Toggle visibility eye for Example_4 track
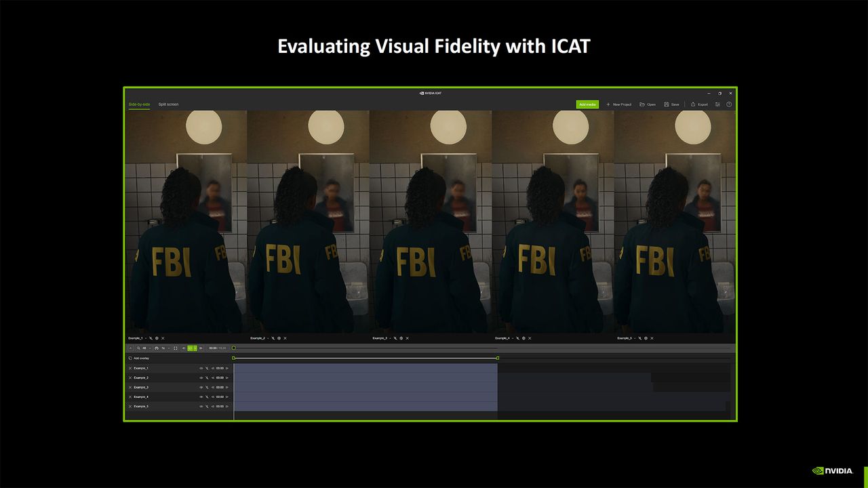 click(201, 396)
